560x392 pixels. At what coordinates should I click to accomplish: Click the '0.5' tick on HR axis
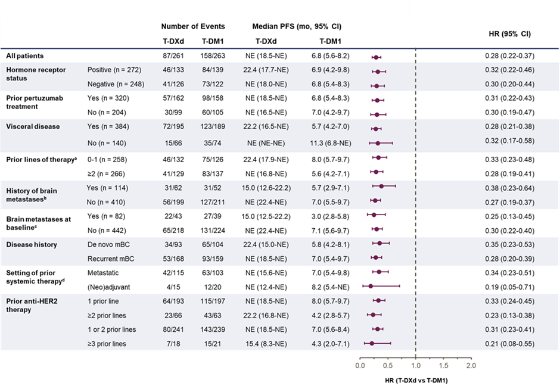pos(387,365)
